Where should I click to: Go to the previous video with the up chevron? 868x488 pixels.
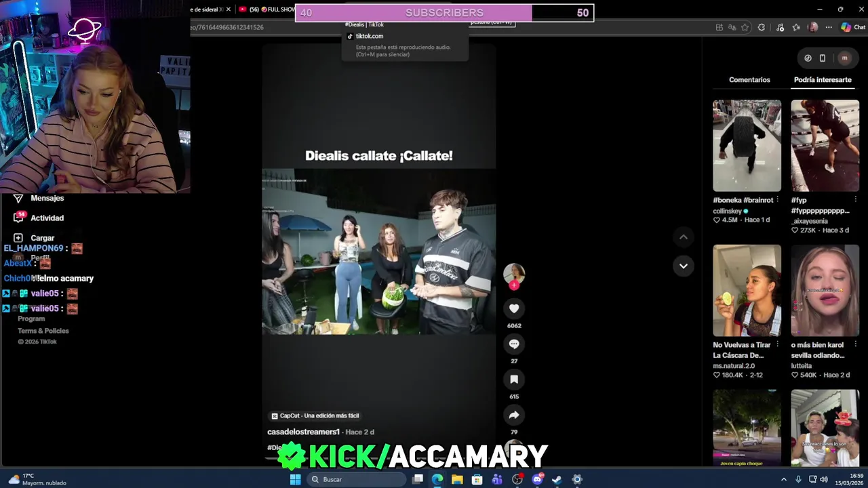684,237
